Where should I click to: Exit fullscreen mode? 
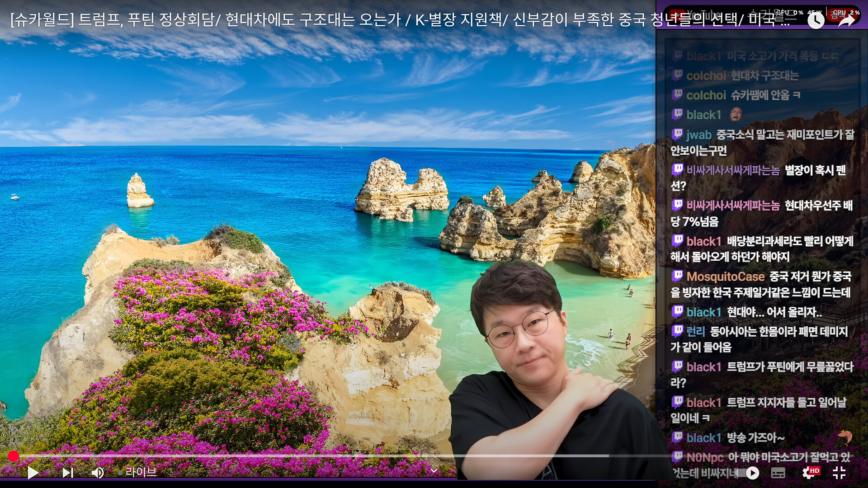pos(839,473)
